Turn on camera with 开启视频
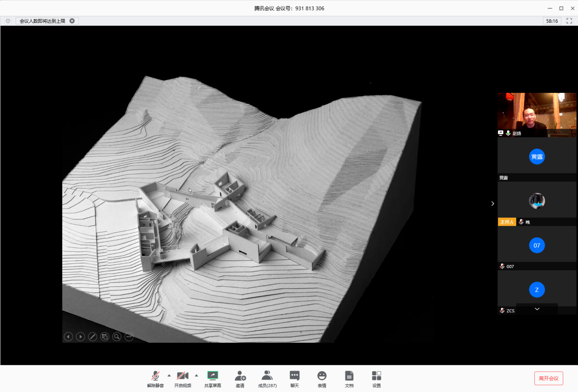 pyautogui.click(x=183, y=379)
